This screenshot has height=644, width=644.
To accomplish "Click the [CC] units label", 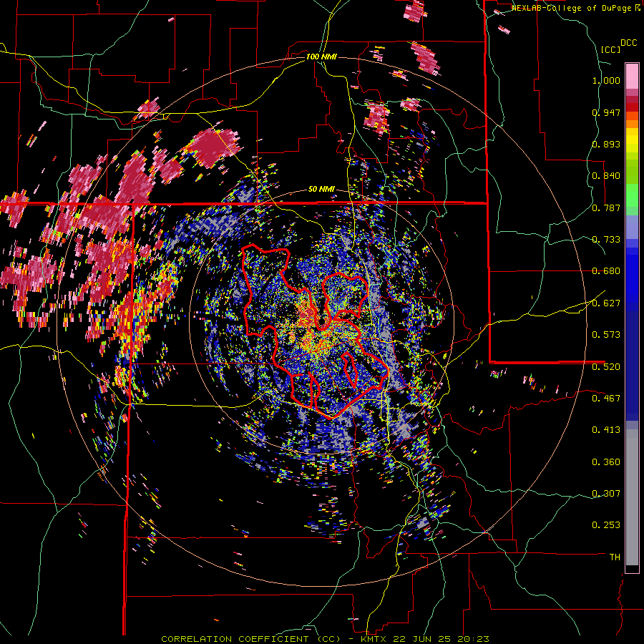I will point(610,49).
